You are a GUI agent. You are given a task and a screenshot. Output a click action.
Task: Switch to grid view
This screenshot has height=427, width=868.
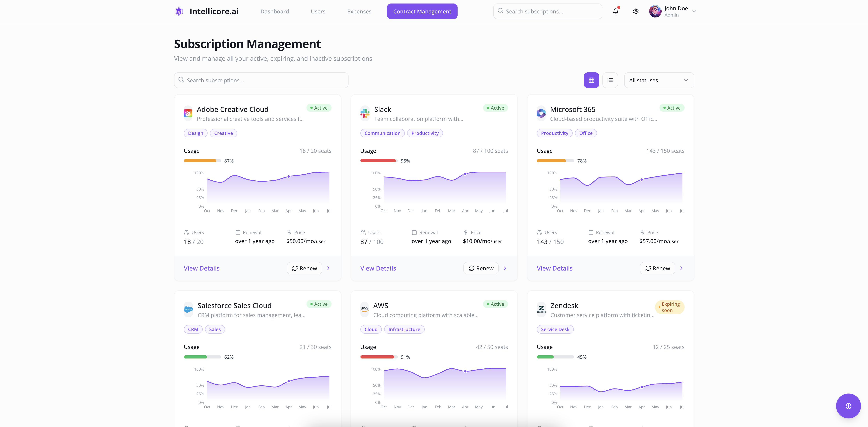pyautogui.click(x=591, y=80)
